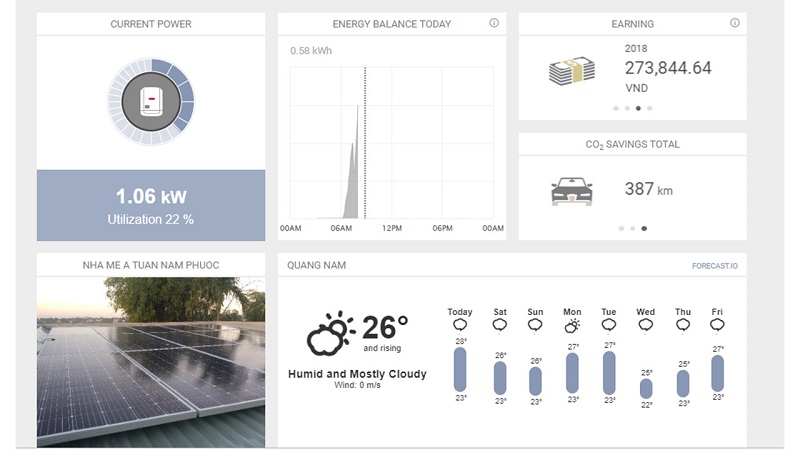Open the info icon on the Earning panel
This screenshot has height=450, width=800.
[x=735, y=23]
